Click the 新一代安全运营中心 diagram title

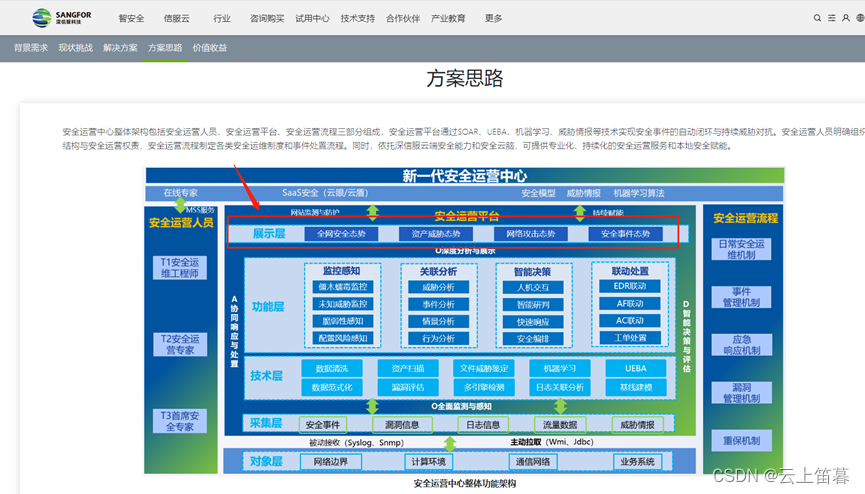pyautogui.click(x=464, y=176)
